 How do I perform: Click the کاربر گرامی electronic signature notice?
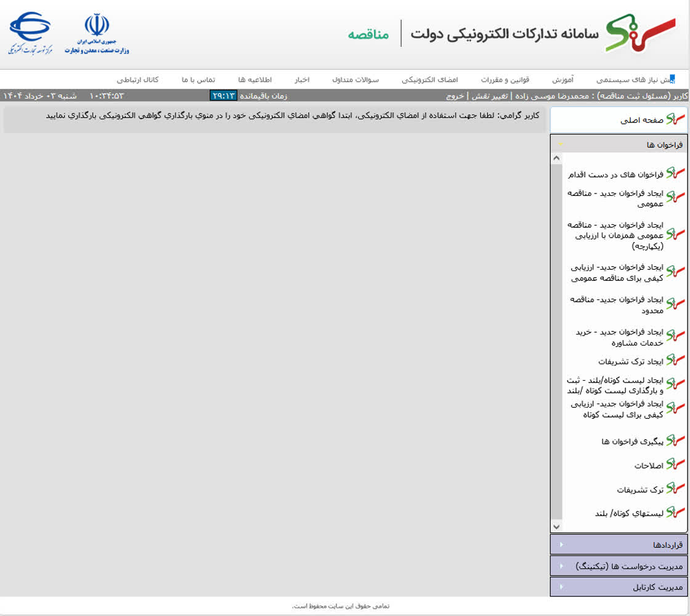[293, 116]
